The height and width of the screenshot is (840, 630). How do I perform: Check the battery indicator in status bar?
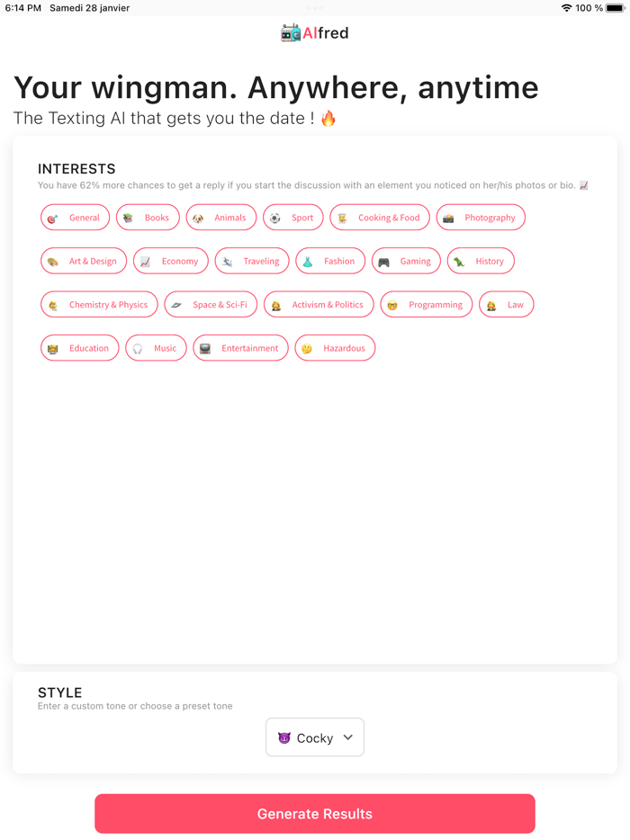tap(615, 8)
